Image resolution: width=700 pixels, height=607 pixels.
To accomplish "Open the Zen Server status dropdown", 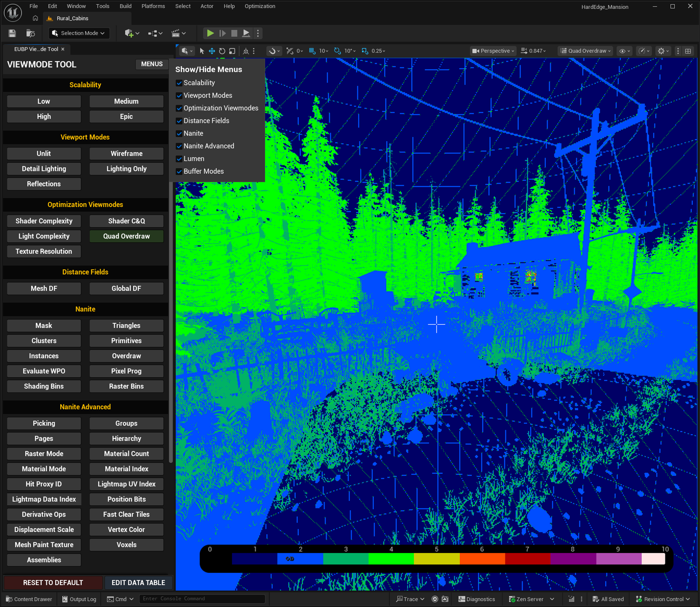I will click(x=531, y=599).
